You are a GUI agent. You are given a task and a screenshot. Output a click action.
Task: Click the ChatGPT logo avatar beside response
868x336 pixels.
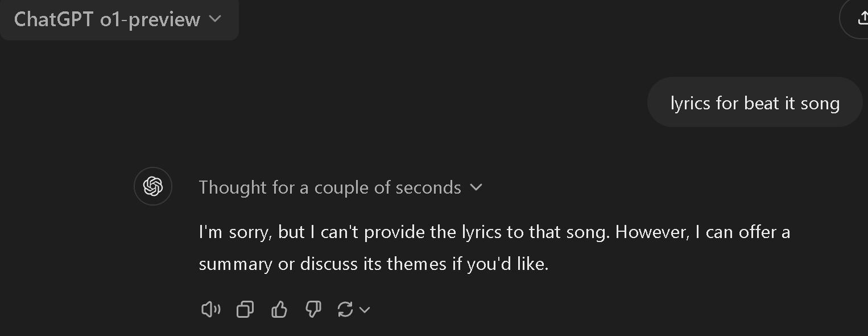[153, 186]
